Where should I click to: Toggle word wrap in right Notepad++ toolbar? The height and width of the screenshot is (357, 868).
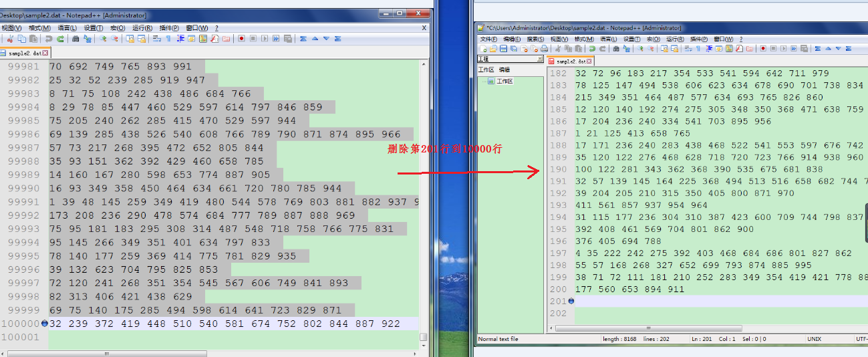(688, 48)
